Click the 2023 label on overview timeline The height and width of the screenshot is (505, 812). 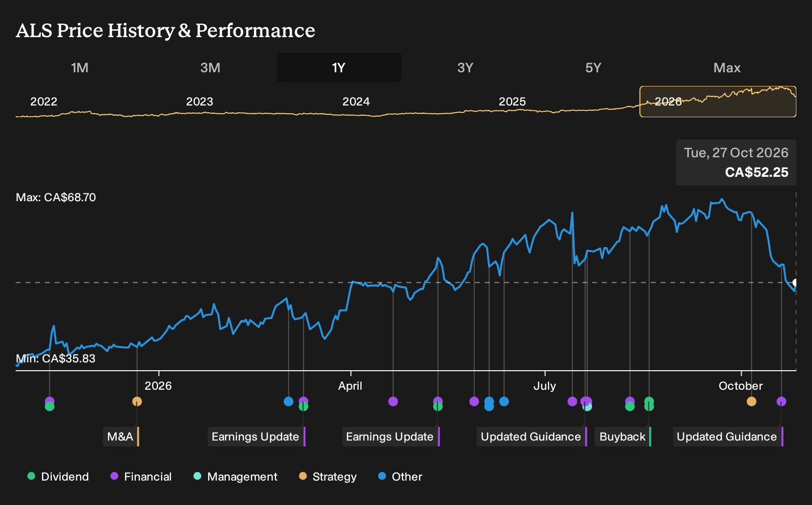click(x=199, y=102)
